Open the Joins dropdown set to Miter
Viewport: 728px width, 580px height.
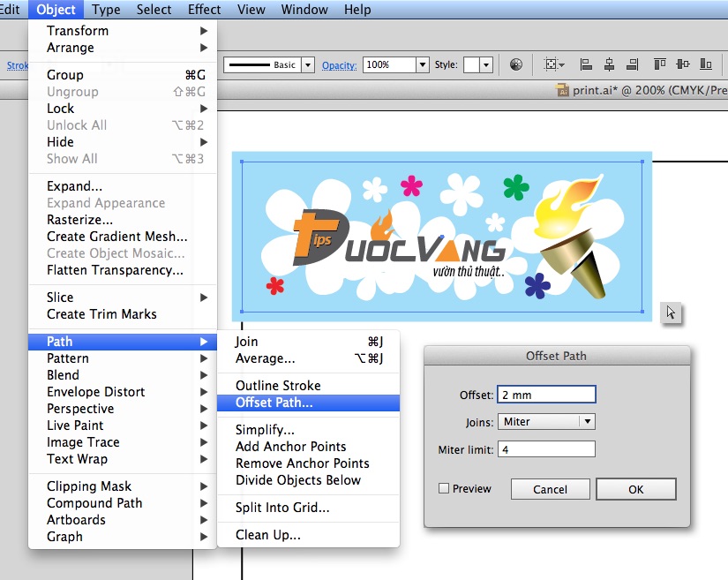point(587,422)
